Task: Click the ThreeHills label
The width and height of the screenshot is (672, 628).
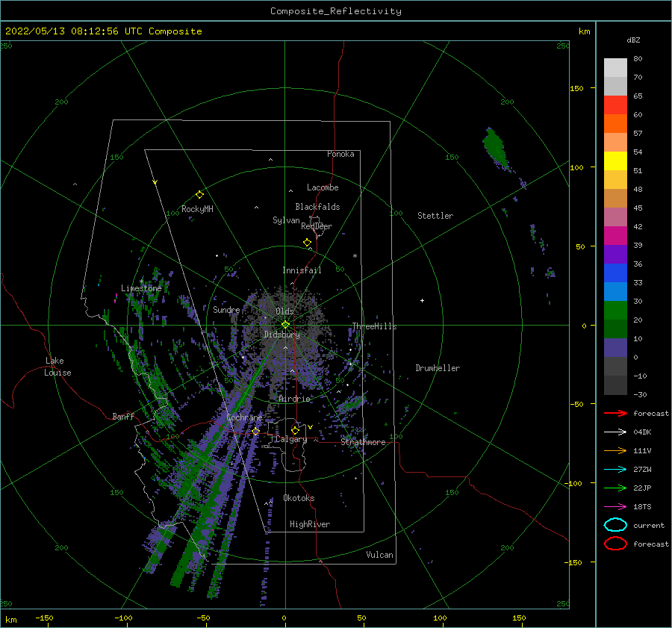Action: [x=375, y=326]
